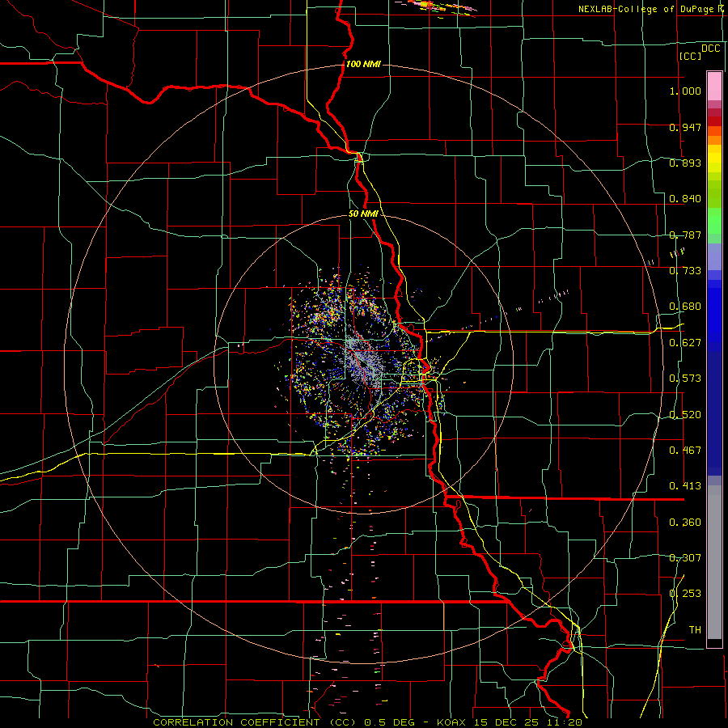Image resolution: width=728 pixels, height=728 pixels.
Task: Select the 0.573 scale value
Action: pyautogui.click(x=685, y=379)
